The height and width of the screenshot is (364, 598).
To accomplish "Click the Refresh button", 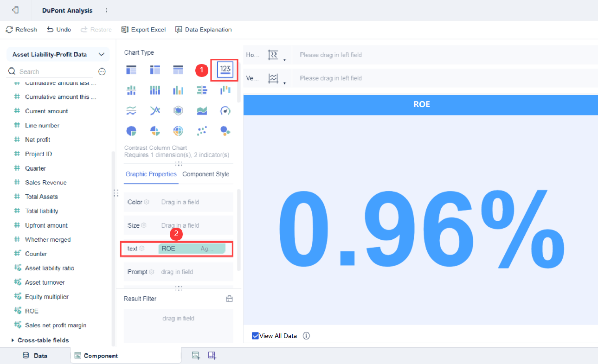I will [x=21, y=29].
